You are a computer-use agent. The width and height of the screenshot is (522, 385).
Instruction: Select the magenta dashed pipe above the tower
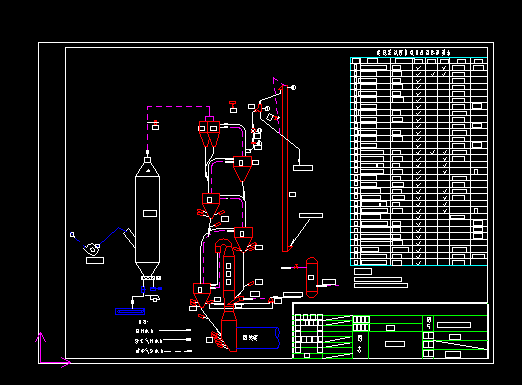[x=178, y=128]
